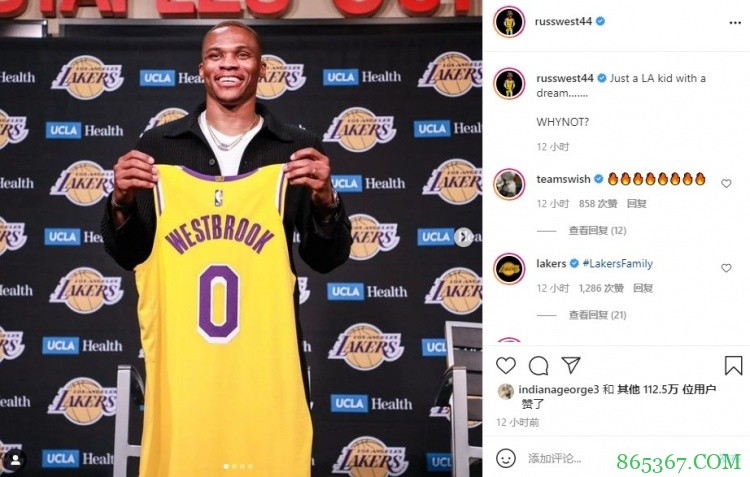Expand 12 replies under teamswish comment
This screenshot has width=750, height=477.
click(597, 231)
